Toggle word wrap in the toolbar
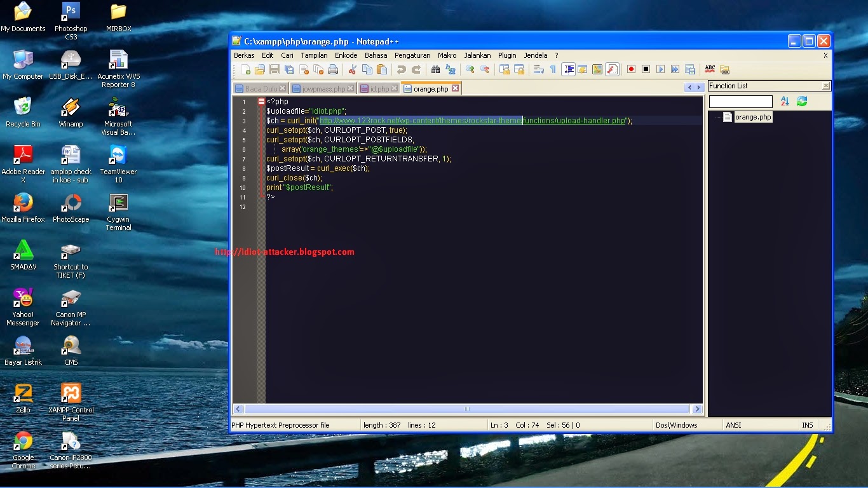This screenshot has width=868, height=488. (538, 69)
